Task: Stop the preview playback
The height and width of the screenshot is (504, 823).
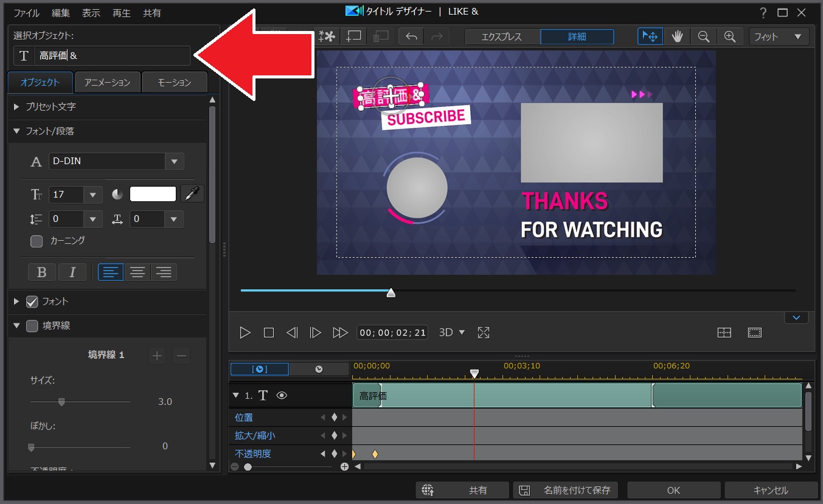Action: 269,333
